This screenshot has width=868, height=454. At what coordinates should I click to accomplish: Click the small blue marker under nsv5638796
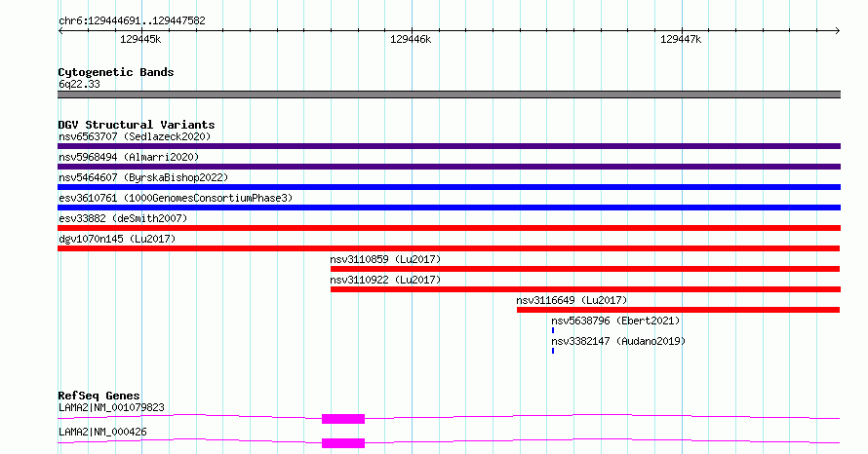pyautogui.click(x=553, y=330)
